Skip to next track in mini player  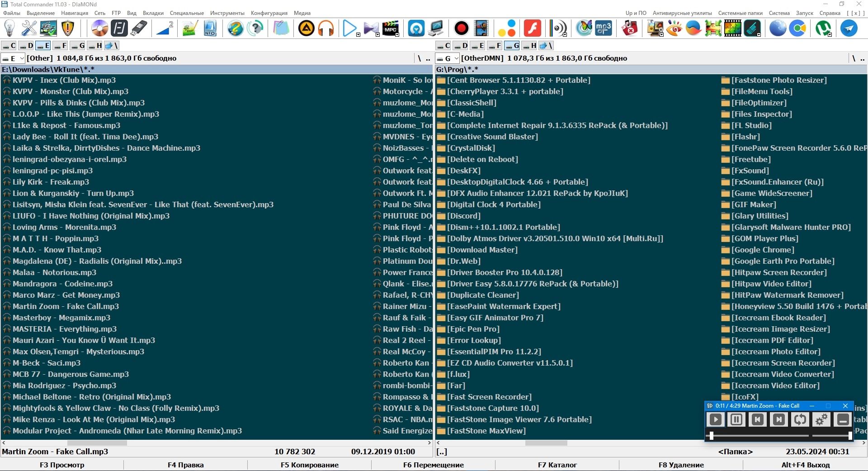[778, 419]
